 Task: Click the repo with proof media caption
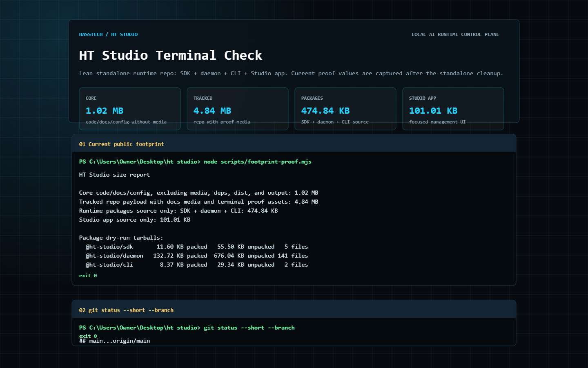tap(222, 122)
